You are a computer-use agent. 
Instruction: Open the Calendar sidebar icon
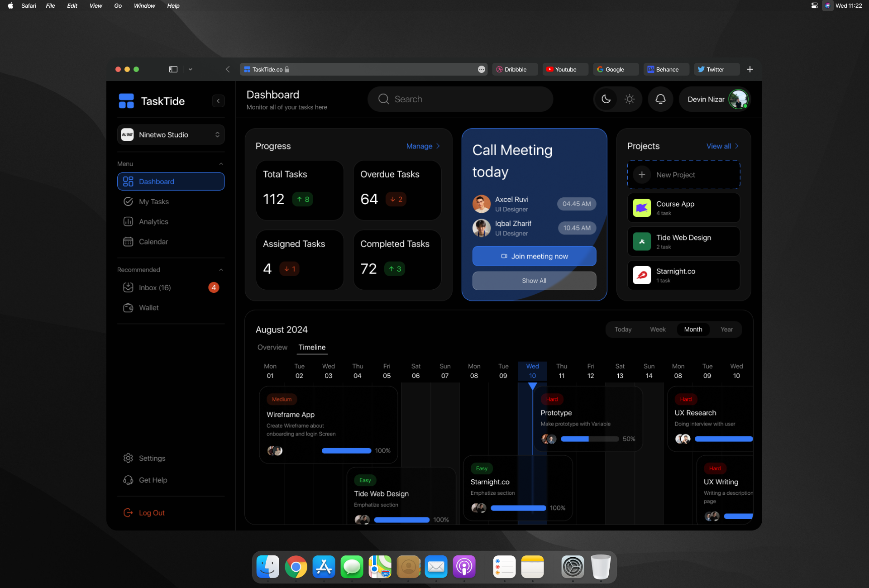128,241
